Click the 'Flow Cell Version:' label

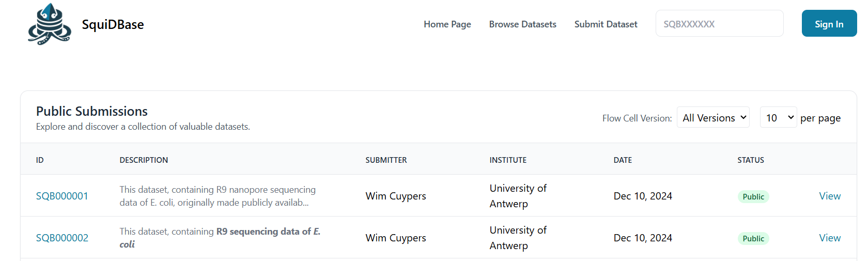tap(637, 118)
